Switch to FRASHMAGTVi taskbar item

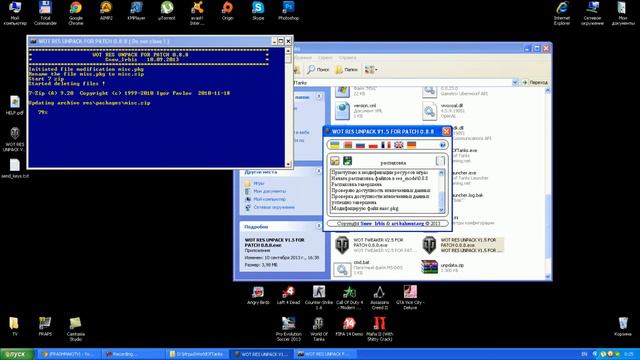point(68,354)
